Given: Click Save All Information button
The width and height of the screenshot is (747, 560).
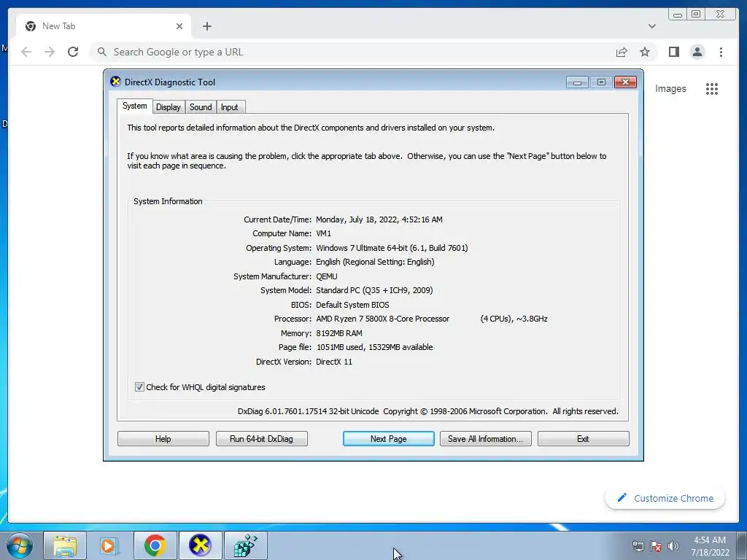Looking at the screenshot, I should (485, 438).
